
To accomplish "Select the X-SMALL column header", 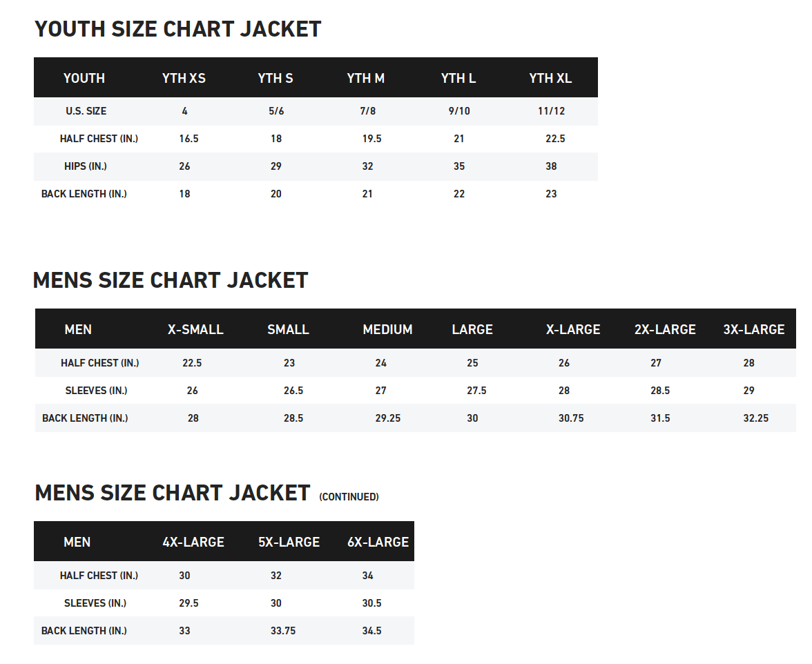I will (195, 329).
